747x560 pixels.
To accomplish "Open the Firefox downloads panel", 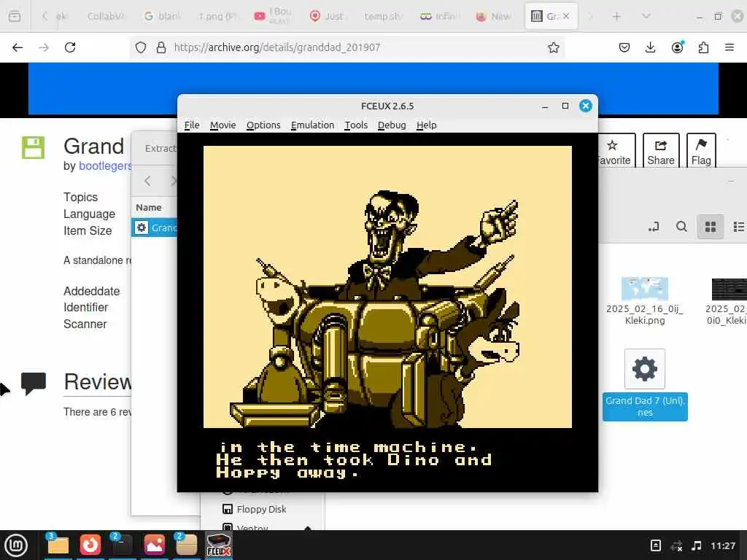I will 650,47.
